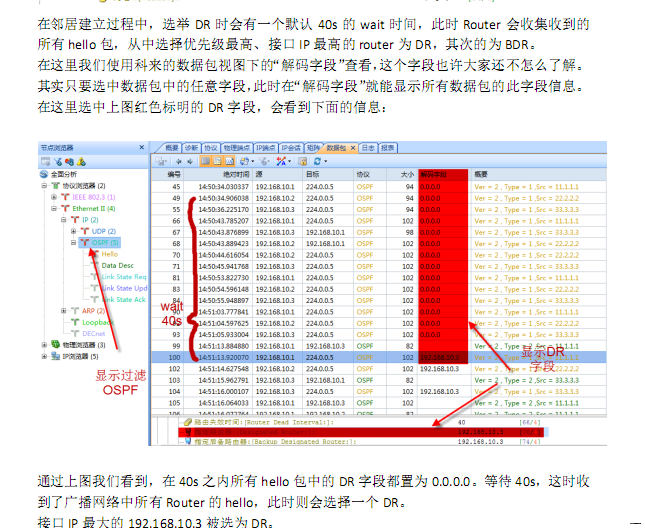The image size is (645, 528).
Task: Select the DECnet tree node
Action: 93,333
